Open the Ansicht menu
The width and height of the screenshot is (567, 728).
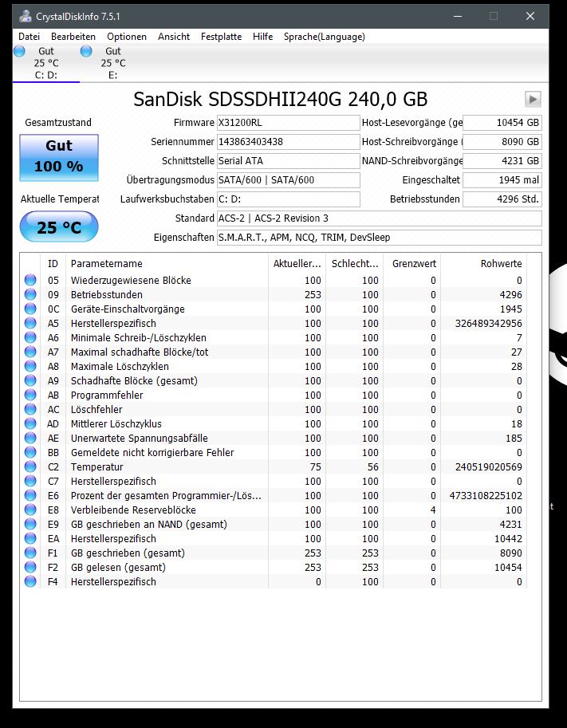pos(174,37)
